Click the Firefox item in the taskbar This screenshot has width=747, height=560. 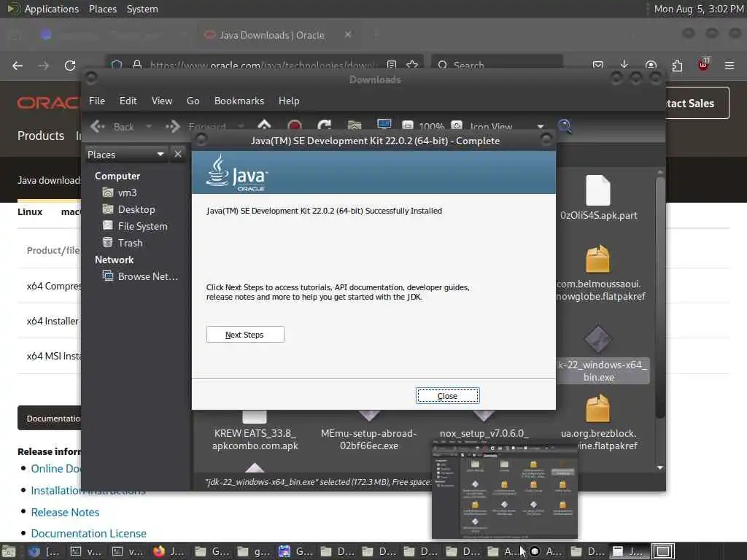(x=169, y=551)
